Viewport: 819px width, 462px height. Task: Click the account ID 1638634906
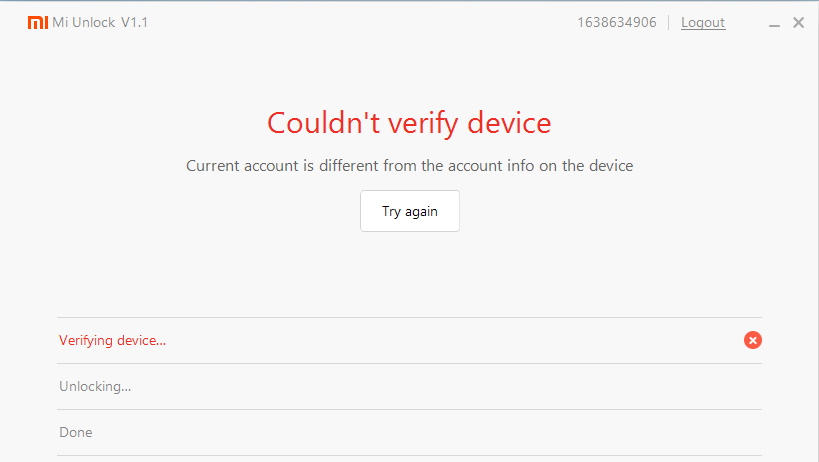click(x=616, y=22)
